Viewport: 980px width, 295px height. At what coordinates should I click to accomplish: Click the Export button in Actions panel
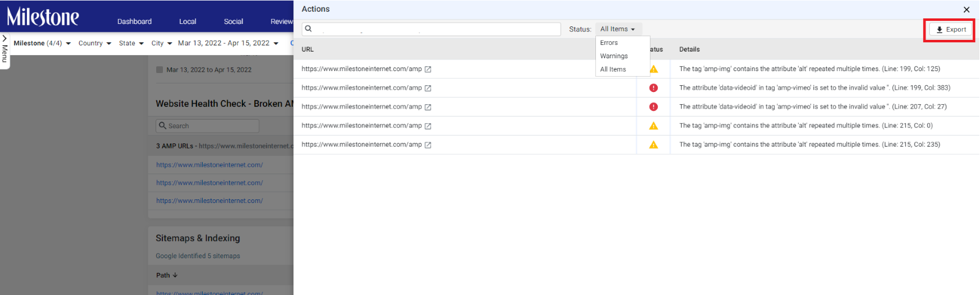click(x=951, y=29)
